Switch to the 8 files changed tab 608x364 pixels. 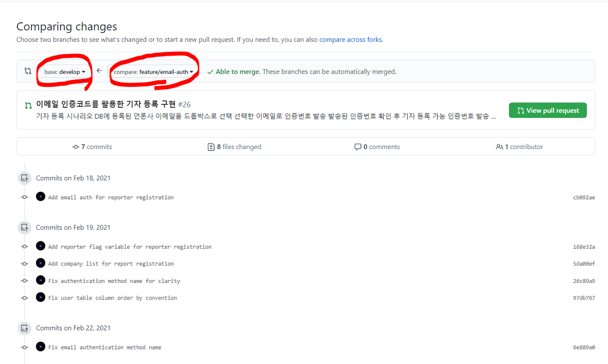234,147
